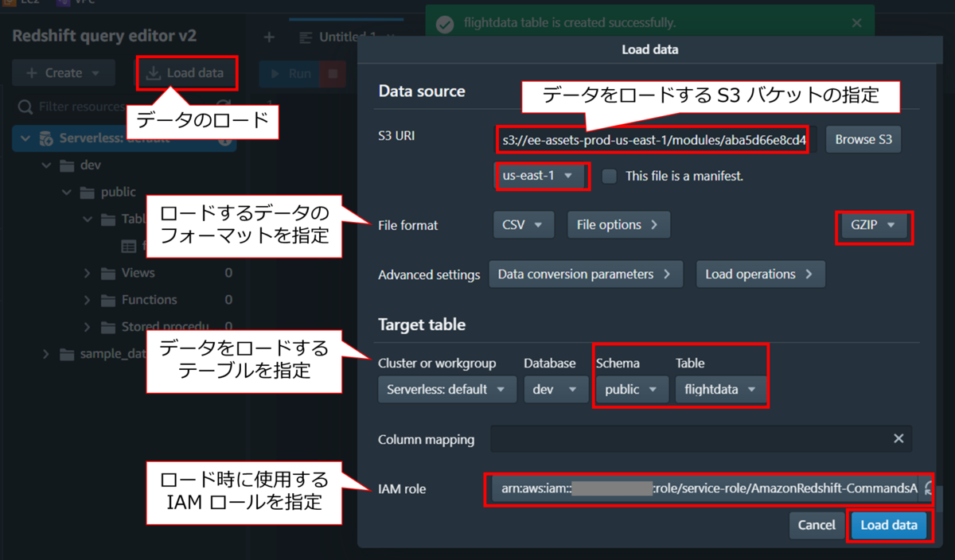Refresh the resources tree list
955x560 pixels.
tap(224, 107)
